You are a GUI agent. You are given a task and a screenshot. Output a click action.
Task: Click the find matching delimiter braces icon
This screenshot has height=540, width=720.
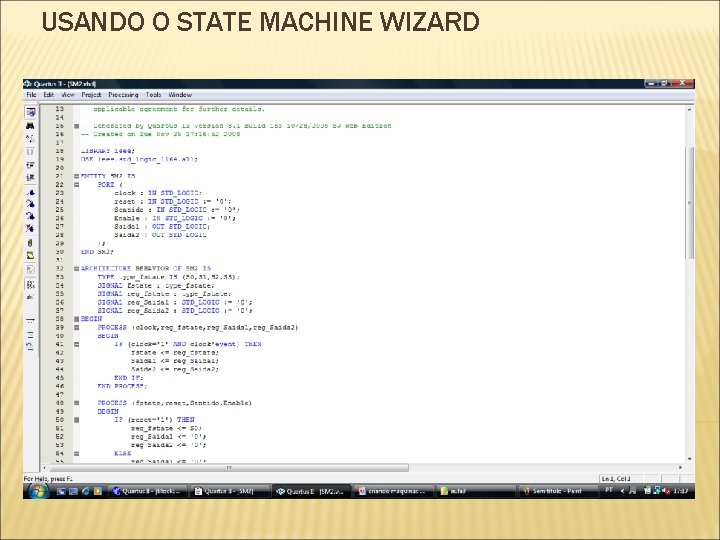(x=30, y=152)
